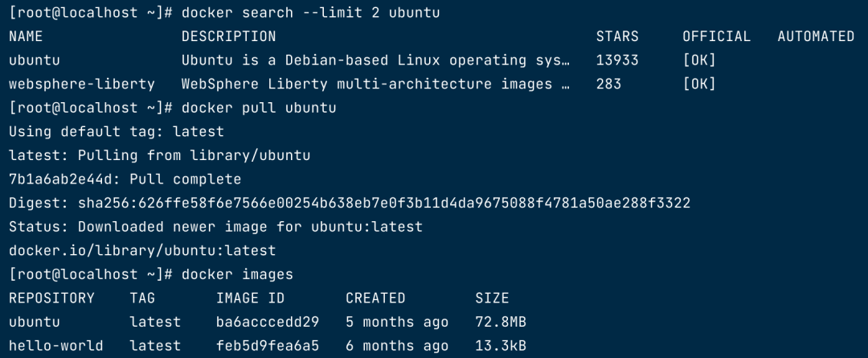Select 'hello-world' repository name
This screenshot has width=868, height=358.
click(x=56, y=346)
